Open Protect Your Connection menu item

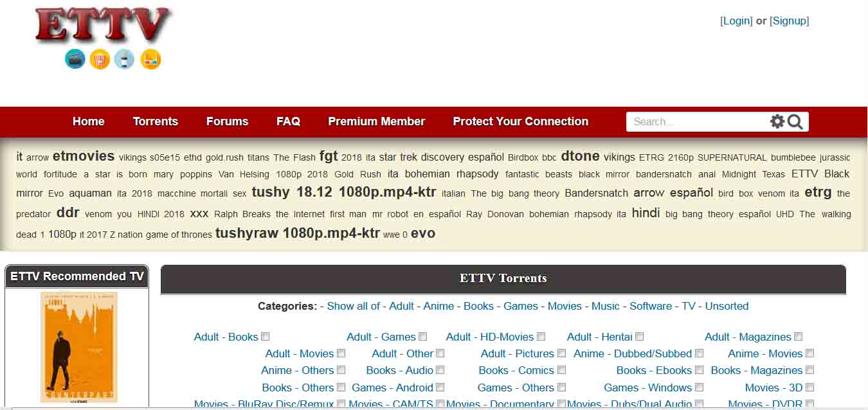click(x=520, y=121)
